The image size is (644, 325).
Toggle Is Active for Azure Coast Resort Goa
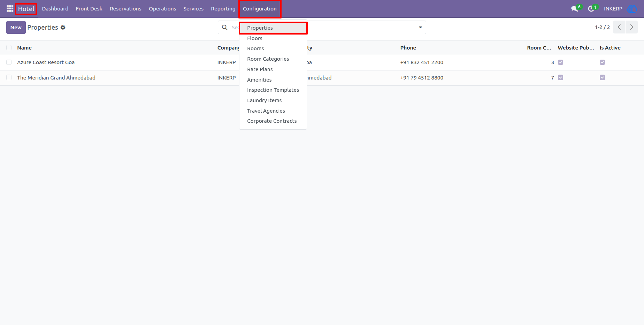tap(602, 62)
